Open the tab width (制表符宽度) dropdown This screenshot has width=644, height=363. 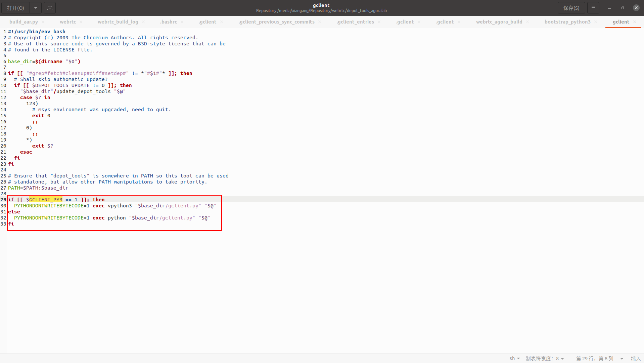[x=545, y=359]
